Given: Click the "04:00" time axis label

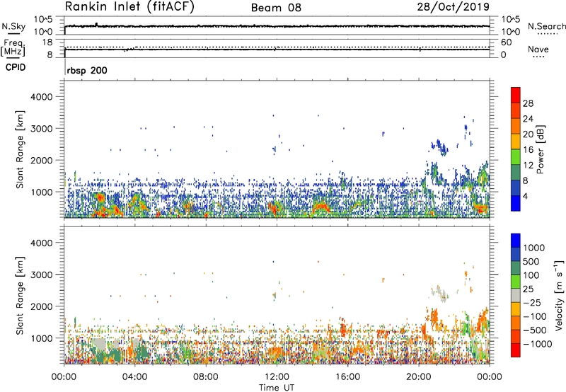Looking at the screenshot, I should 135,377.
